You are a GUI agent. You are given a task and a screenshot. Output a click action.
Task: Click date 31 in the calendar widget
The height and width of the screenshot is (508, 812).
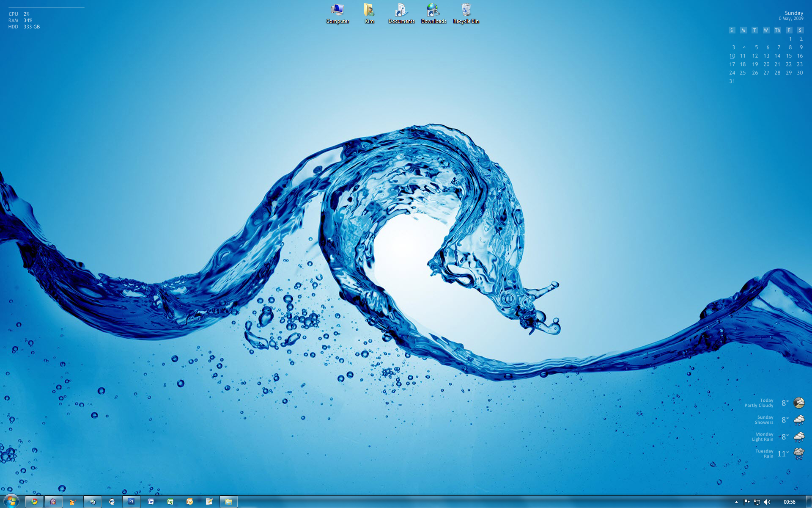tap(732, 81)
